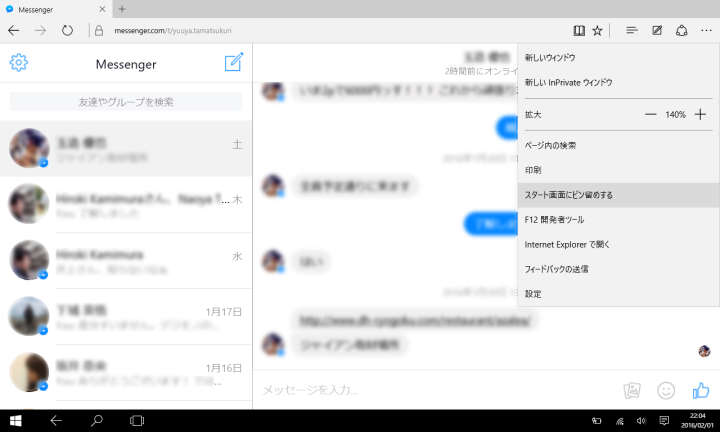Reload the page with refresh icon

(x=68, y=31)
